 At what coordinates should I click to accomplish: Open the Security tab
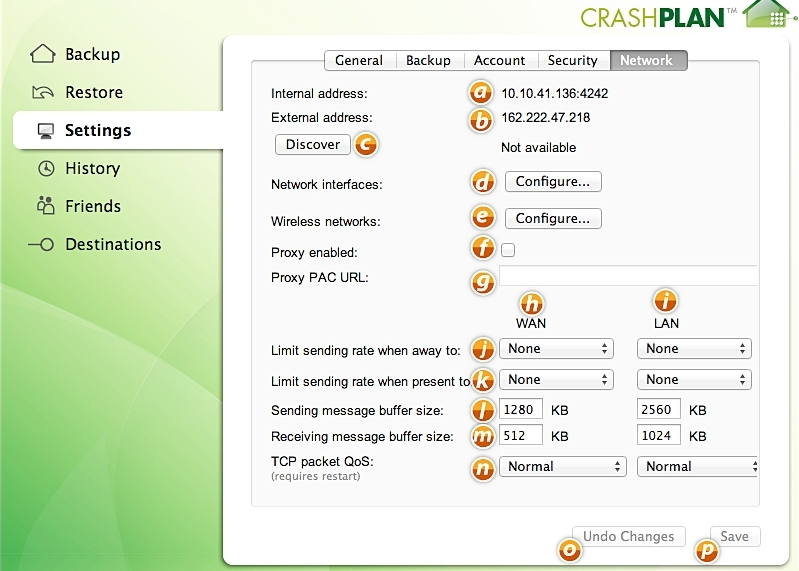pos(572,60)
